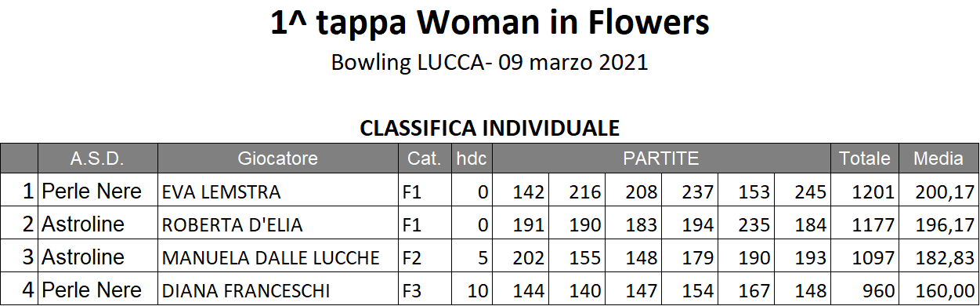This screenshot has height=306, width=980.
Task: Click the DIANA FRANCESCHI cell
Action: tap(278, 290)
